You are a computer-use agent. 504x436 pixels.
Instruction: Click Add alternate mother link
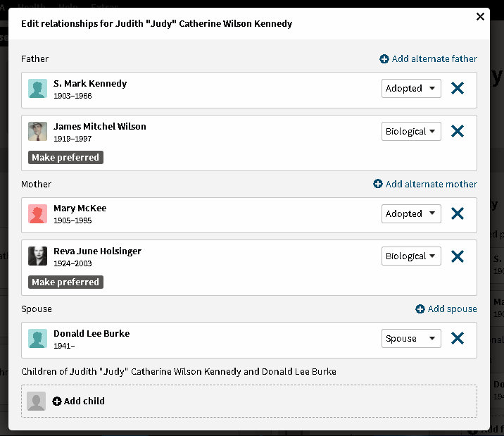coord(425,184)
